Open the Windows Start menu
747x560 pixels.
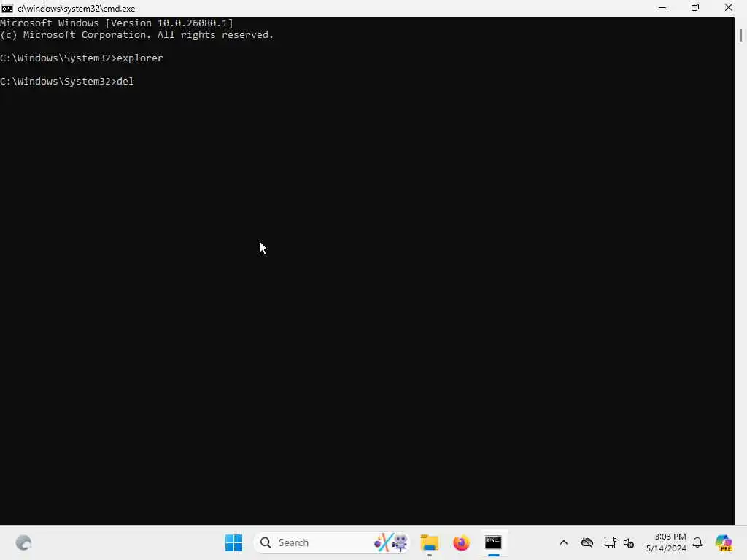pyautogui.click(x=233, y=542)
